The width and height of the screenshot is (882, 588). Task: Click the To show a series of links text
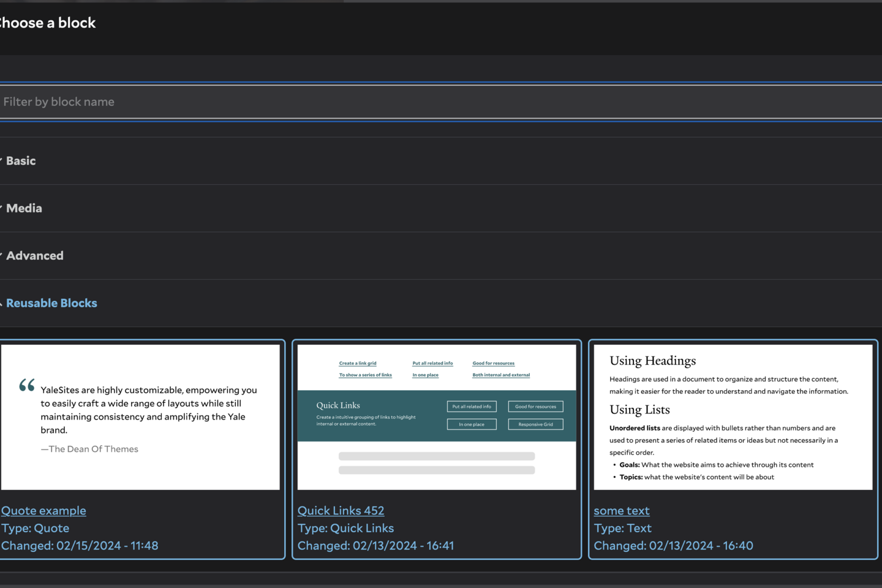pos(365,375)
